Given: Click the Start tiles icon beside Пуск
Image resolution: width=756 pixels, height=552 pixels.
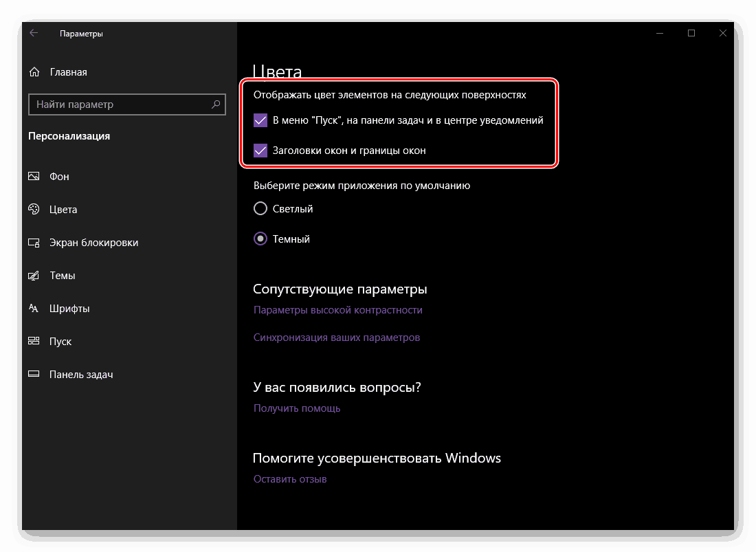Looking at the screenshot, I should 34,341.
